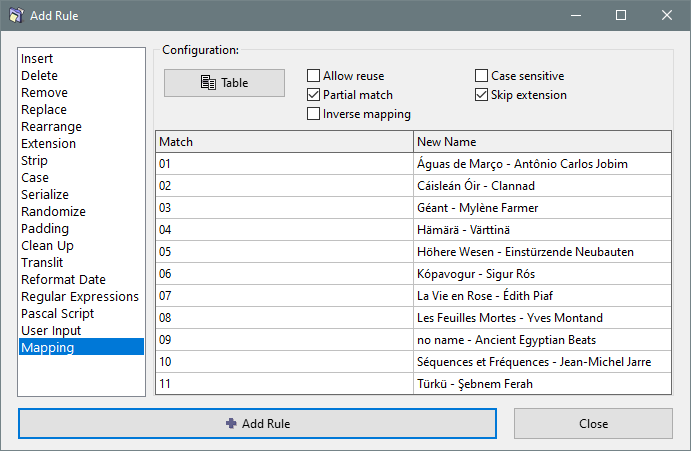Select the Padding rule type

82,228
